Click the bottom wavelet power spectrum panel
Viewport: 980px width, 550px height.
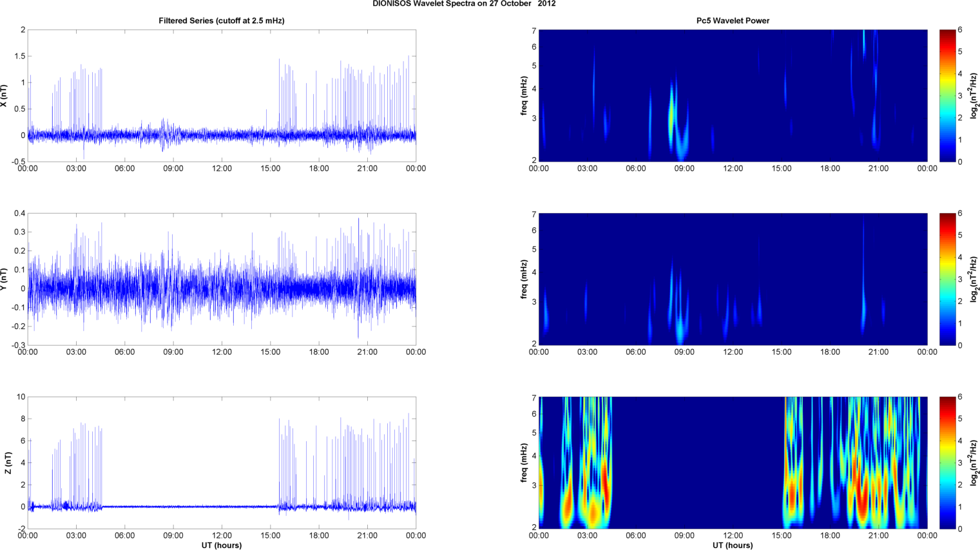point(733,462)
